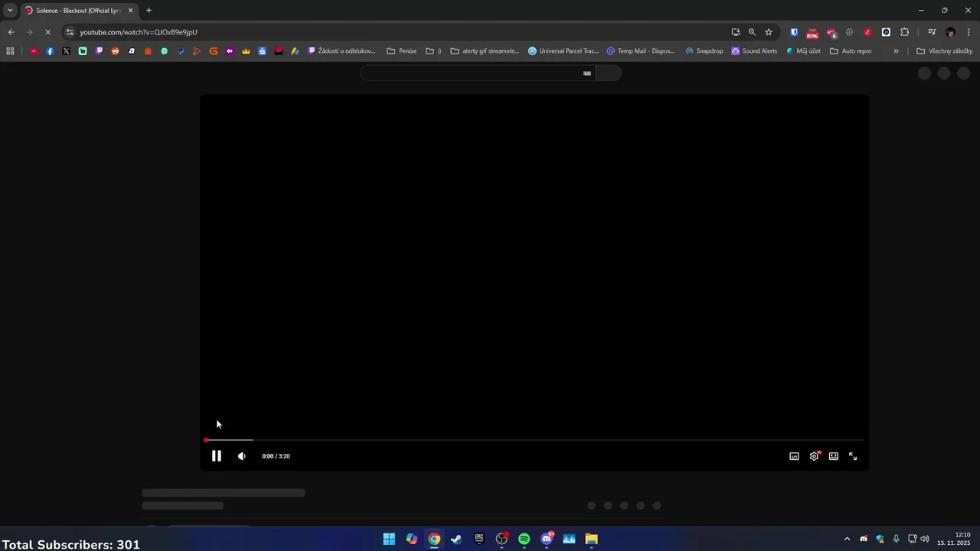The image size is (980, 551).
Task: Open the Můj účet bookmark
Action: (x=803, y=51)
